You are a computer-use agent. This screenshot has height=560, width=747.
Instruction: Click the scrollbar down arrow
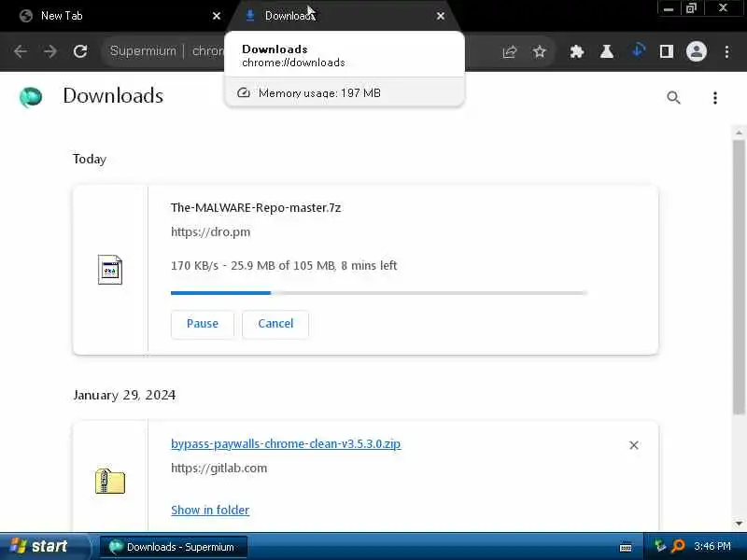739,524
